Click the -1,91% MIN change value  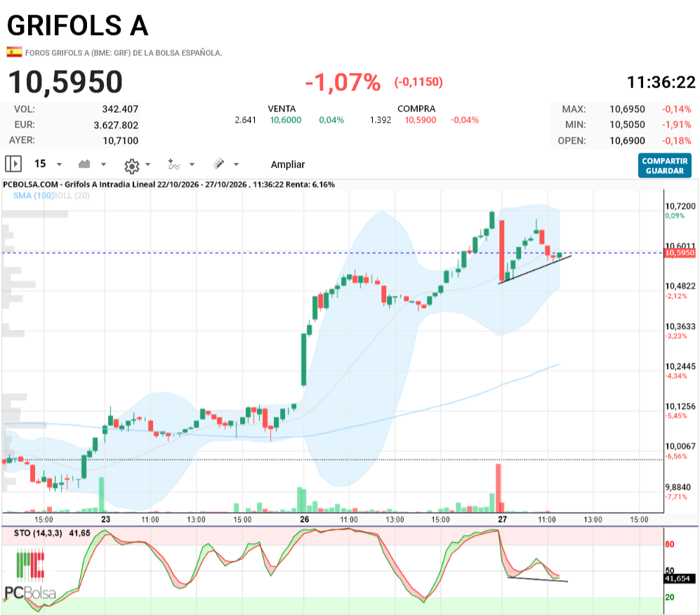(x=676, y=124)
